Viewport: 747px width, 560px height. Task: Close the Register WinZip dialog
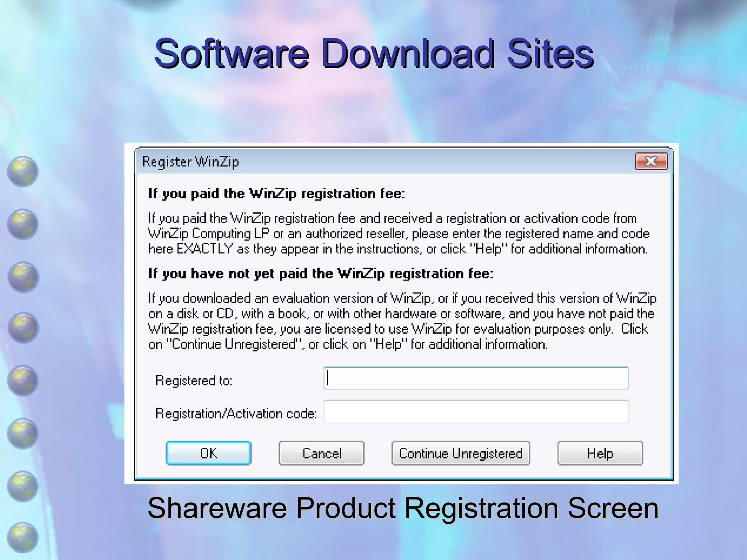tap(651, 161)
